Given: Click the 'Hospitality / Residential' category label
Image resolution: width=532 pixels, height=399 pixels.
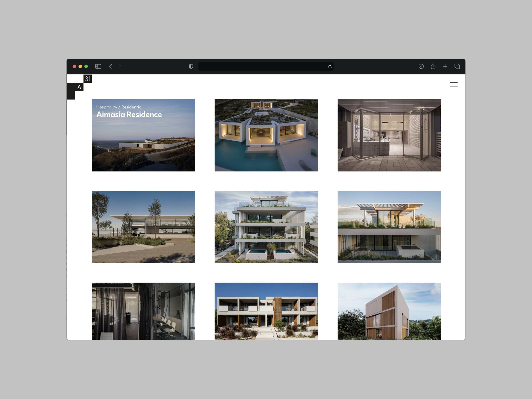Looking at the screenshot, I should tap(119, 107).
